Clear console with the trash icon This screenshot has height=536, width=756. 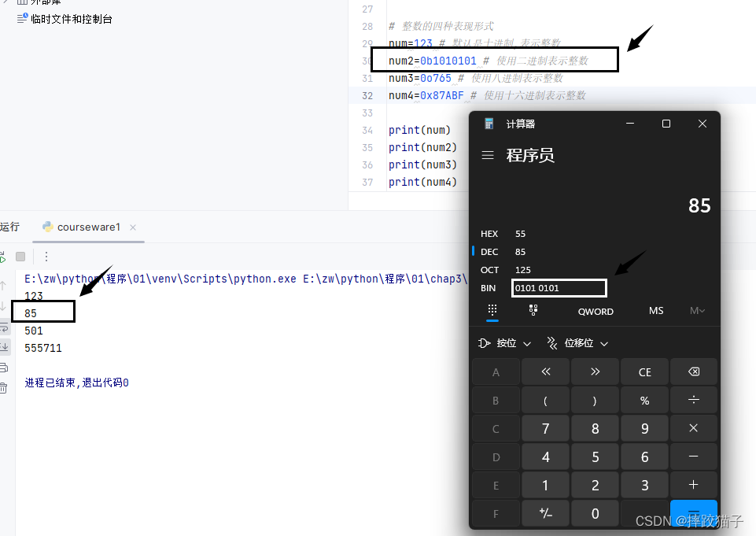4,387
